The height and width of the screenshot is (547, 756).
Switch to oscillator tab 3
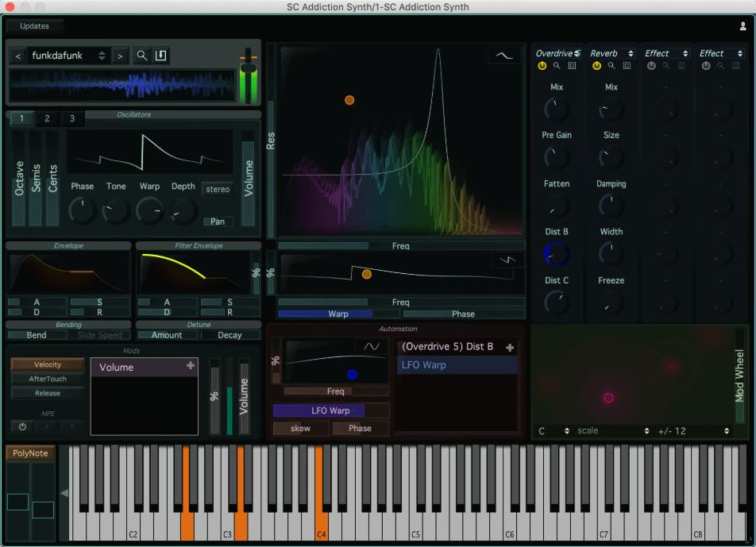click(x=72, y=117)
